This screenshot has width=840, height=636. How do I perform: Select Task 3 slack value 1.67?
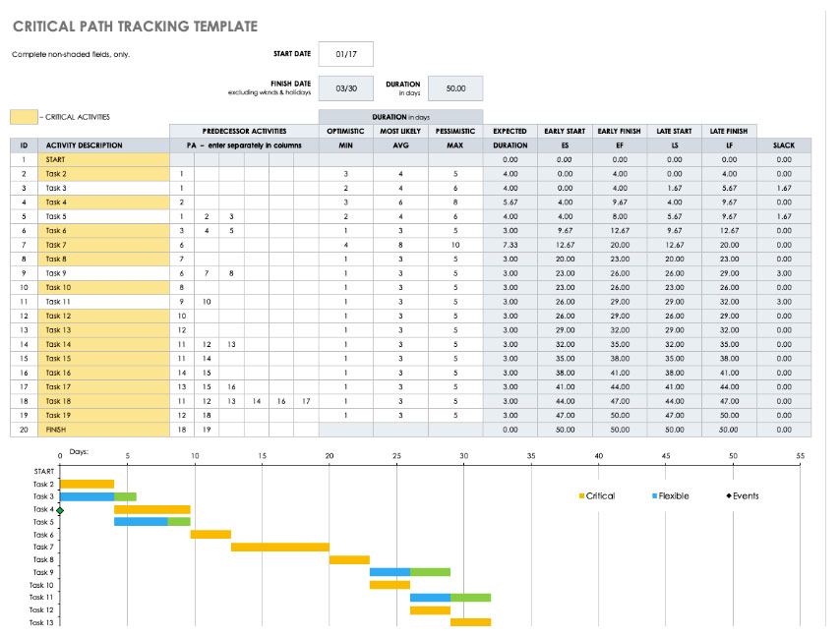click(x=784, y=188)
